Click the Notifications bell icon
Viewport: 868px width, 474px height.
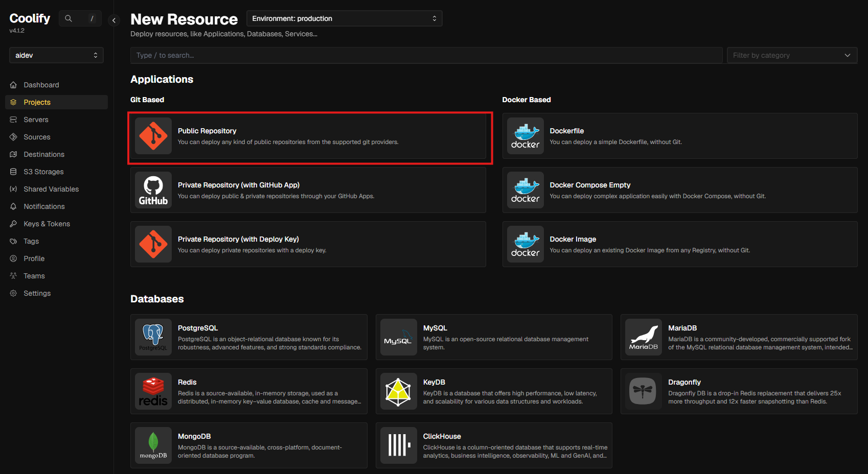[x=13, y=206]
